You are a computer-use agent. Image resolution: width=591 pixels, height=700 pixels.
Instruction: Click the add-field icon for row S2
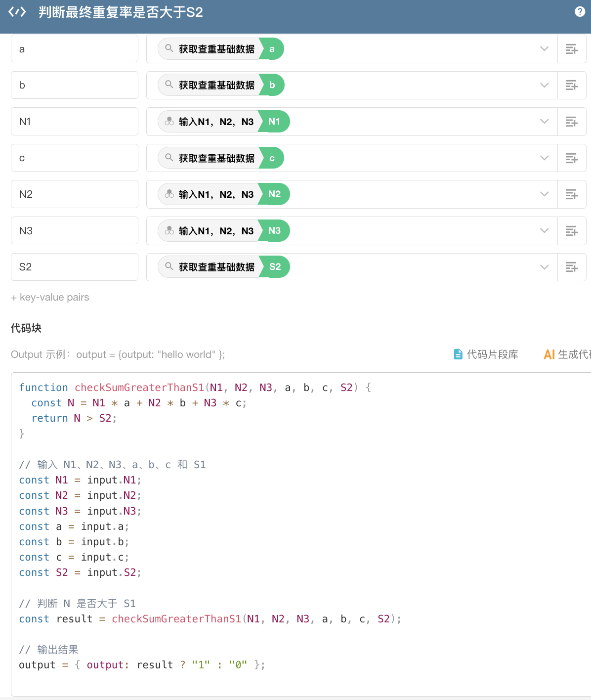click(x=572, y=267)
